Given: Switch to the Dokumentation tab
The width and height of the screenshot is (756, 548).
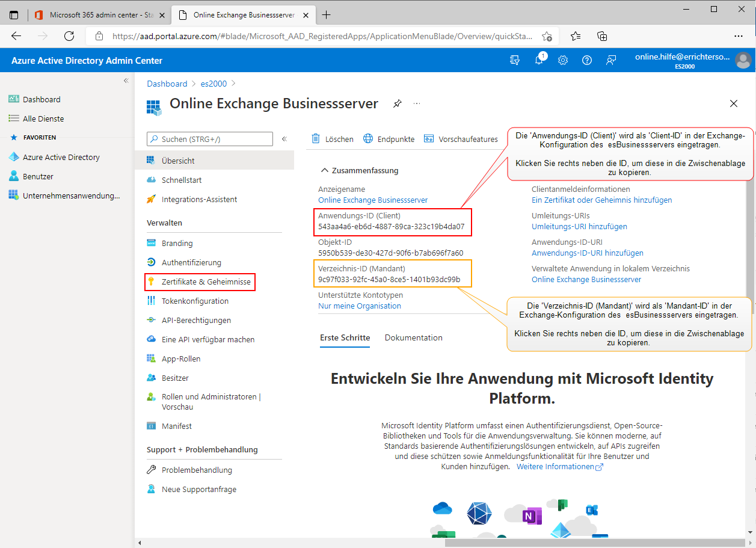Looking at the screenshot, I should click(414, 338).
